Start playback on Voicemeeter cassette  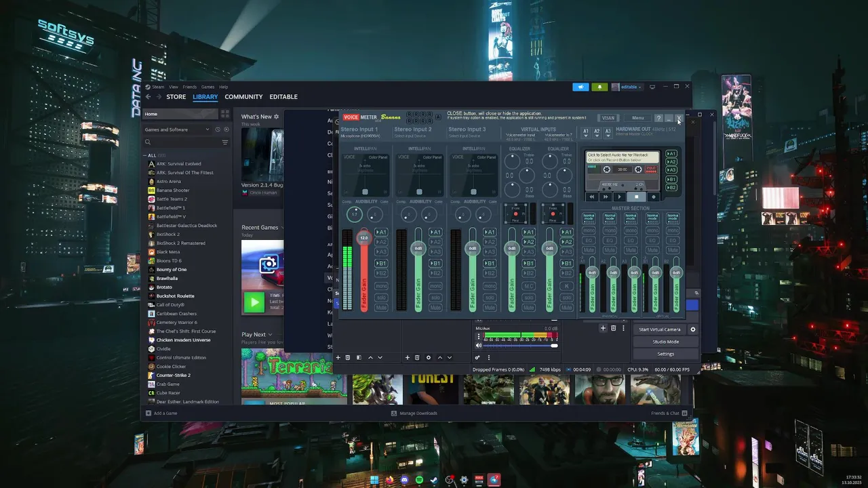619,197
